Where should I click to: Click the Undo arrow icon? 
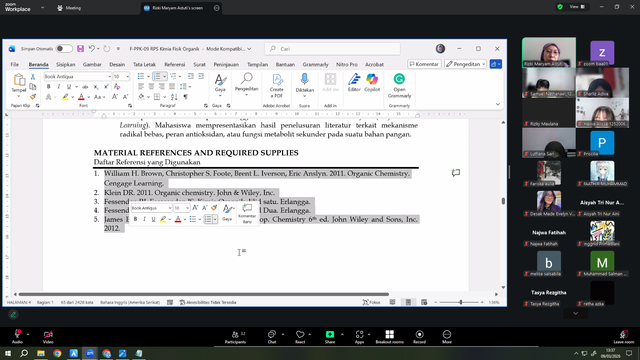tap(91, 49)
